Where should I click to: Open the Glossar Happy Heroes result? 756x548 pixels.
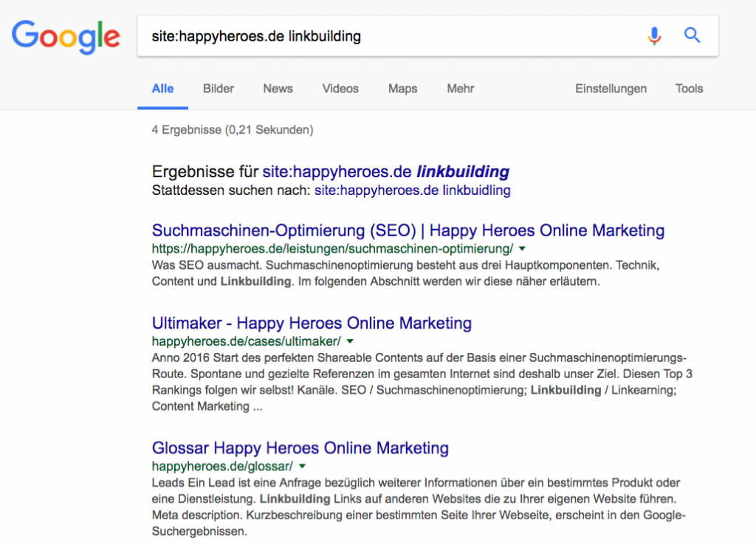point(300,448)
